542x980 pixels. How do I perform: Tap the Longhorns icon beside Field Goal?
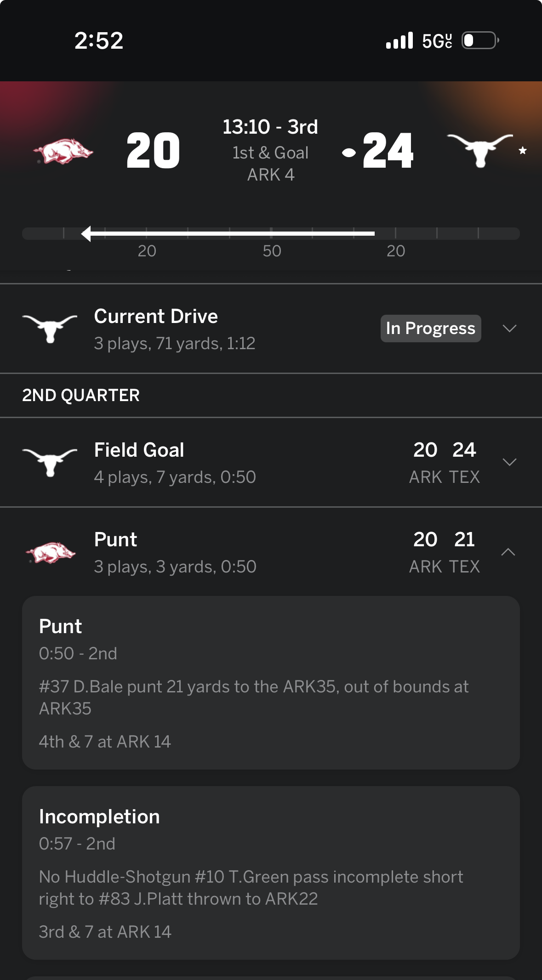coord(50,462)
